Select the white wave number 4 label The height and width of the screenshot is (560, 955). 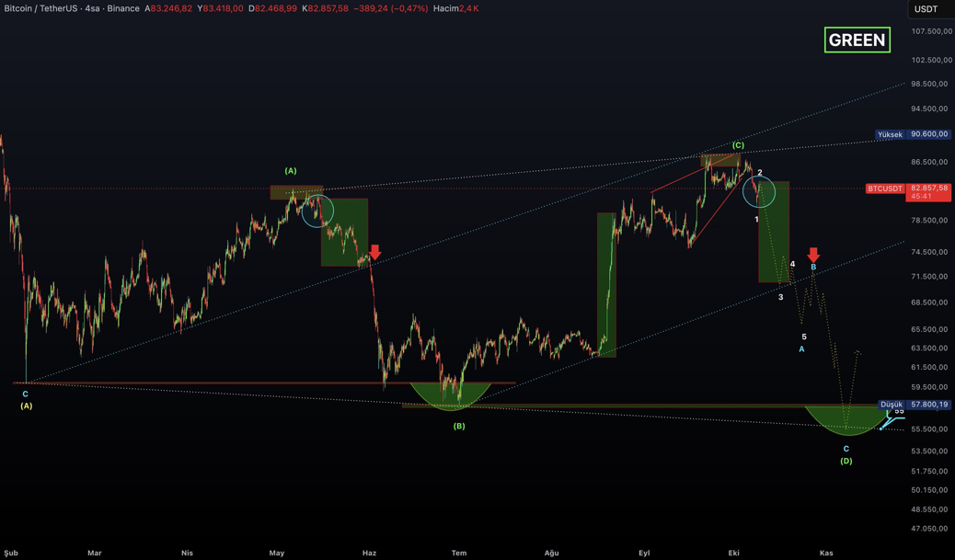point(792,264)
